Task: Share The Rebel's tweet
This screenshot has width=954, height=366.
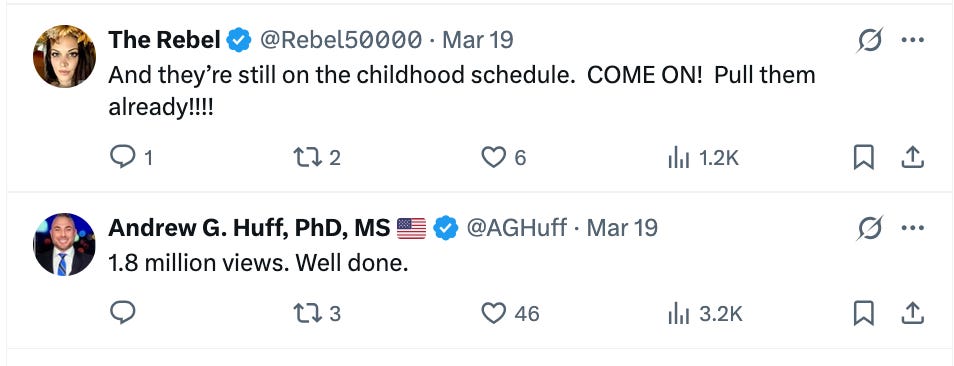Action: tap(912, 158)
